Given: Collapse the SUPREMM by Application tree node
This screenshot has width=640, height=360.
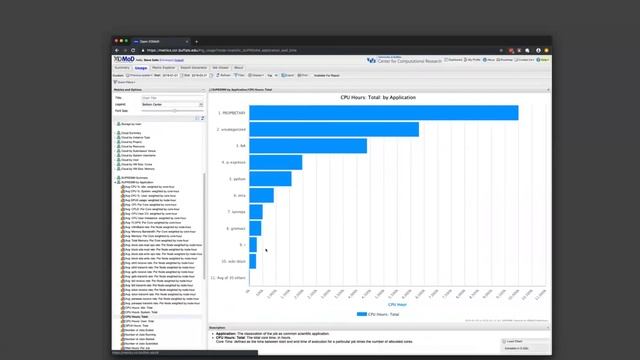Looking at the screenshot, I should click(115, 182).
